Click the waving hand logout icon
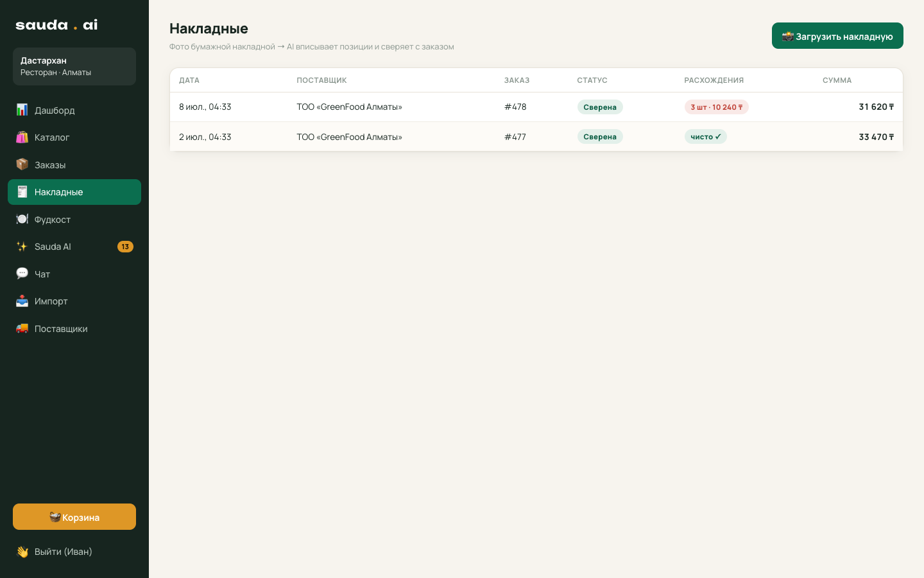Viewport: 924px width, 578px height. (x=22, y=552)
